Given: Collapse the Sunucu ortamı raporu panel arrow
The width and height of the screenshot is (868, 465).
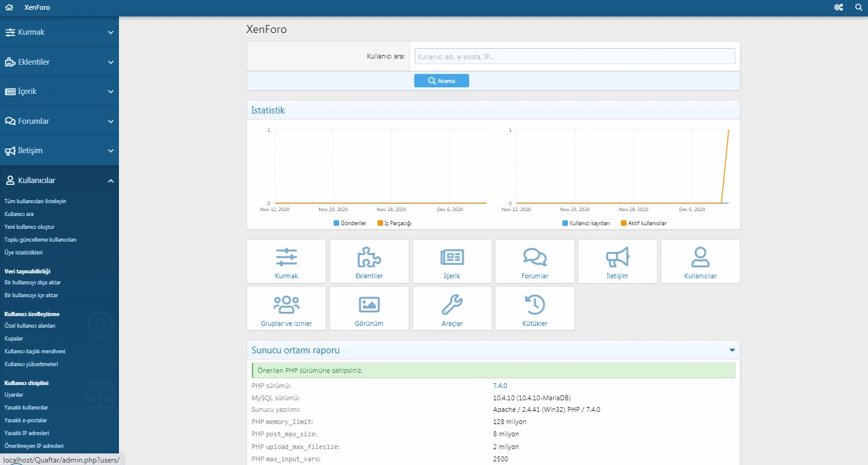Looking at the screenshot, I should (x=732, y=350).
